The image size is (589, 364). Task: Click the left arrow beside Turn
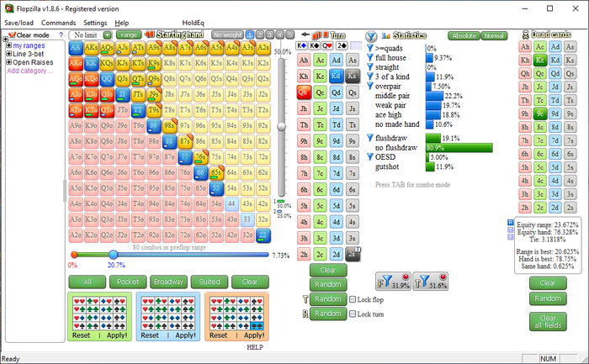pos(305,34)
